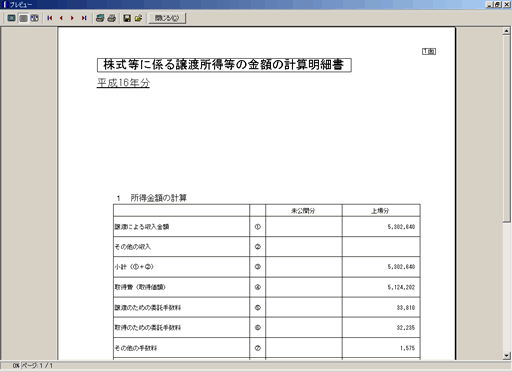Click the 上場分 column header in table
The width and height of the screenshot is (512, 372).
380,211
